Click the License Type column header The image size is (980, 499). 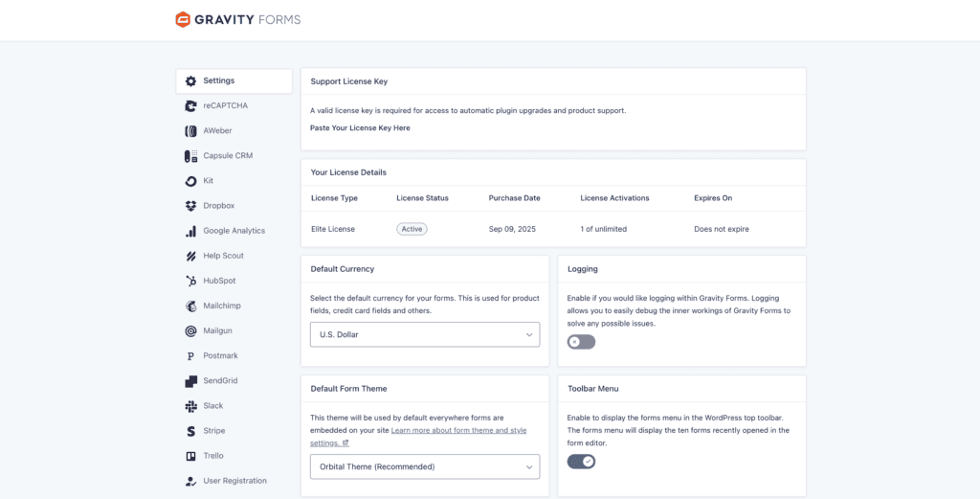pos(334,198)
